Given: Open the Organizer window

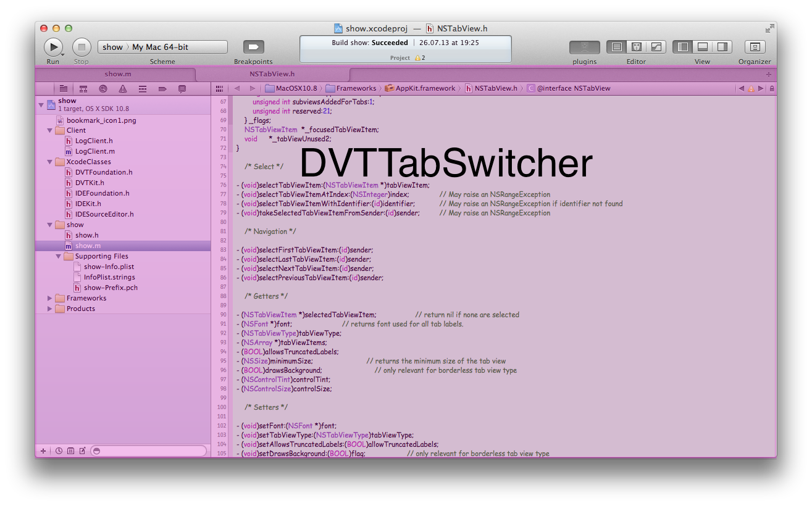Looking at the screenshot, I should [755, 47].
